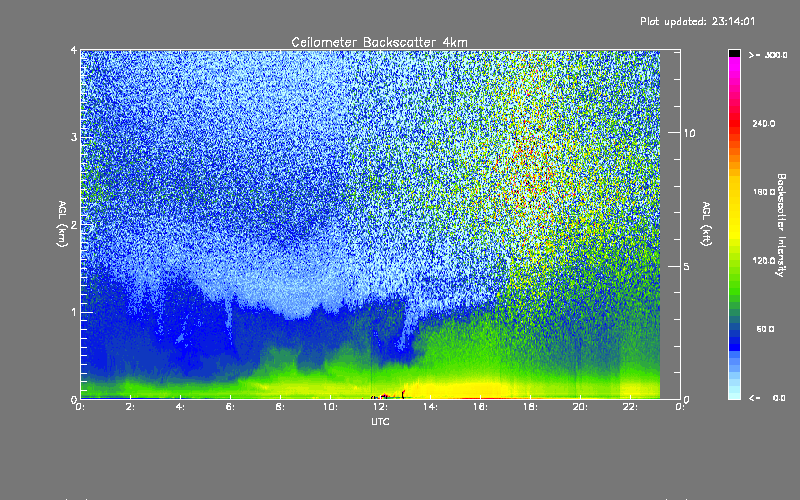Click the '120.0' colorbar value
Screen dimensions: 800x500
[764, 261]
